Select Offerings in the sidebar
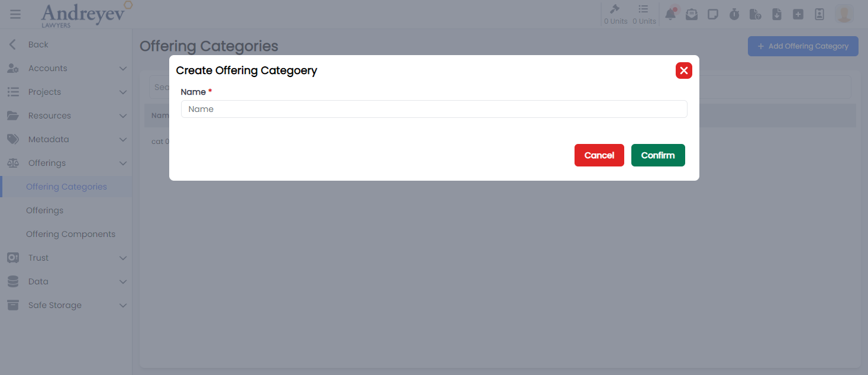868x375 pixels. click(45, 210)
